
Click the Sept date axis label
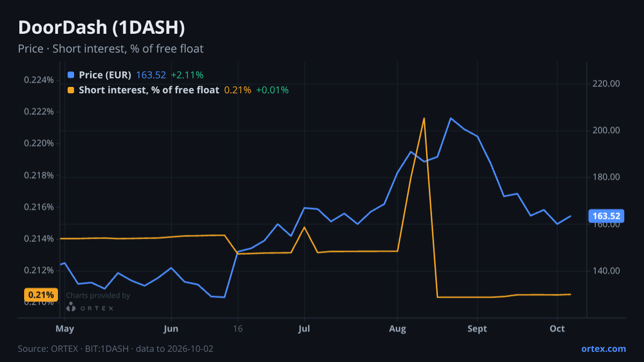[477, 329]
